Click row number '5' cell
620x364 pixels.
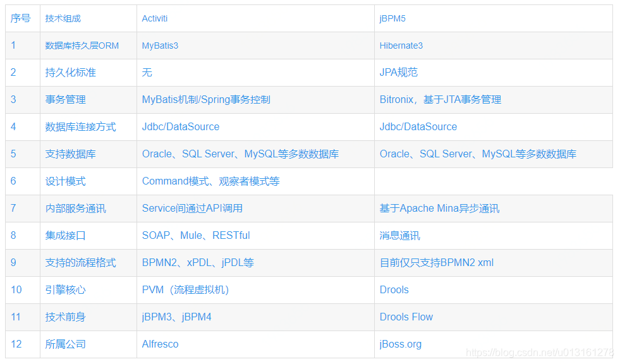tap(23, 154)
